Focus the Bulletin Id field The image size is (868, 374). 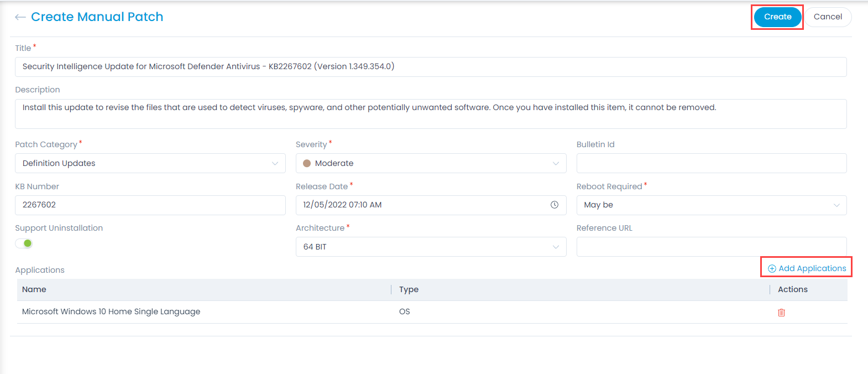(x=712, y=163)
